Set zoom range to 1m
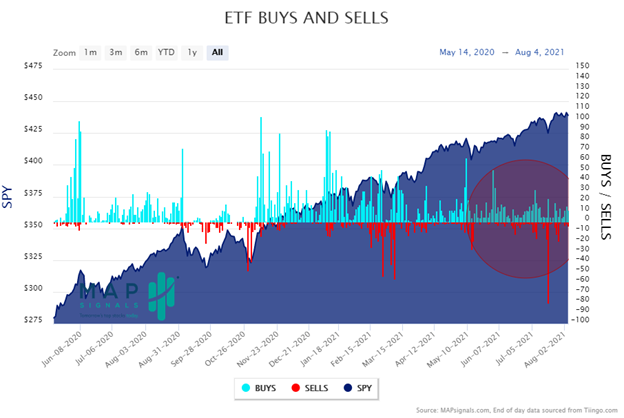624x418 pixels. coord(90,53)
